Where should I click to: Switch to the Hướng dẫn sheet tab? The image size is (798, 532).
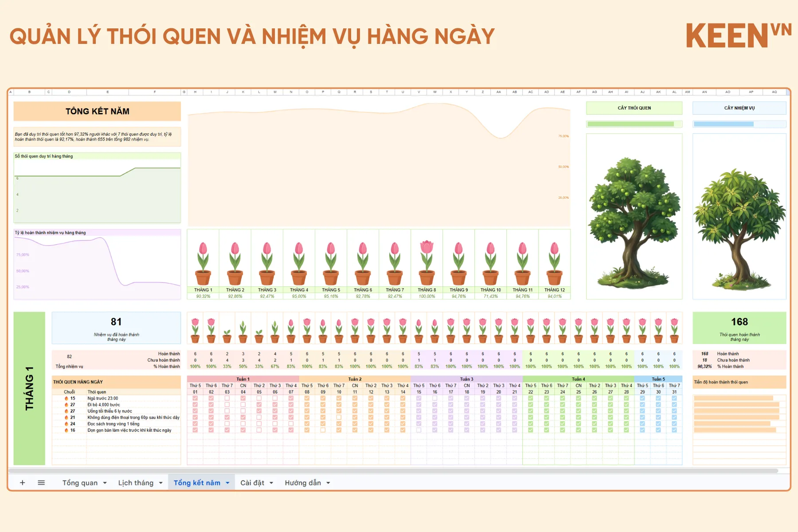point(303,483)
